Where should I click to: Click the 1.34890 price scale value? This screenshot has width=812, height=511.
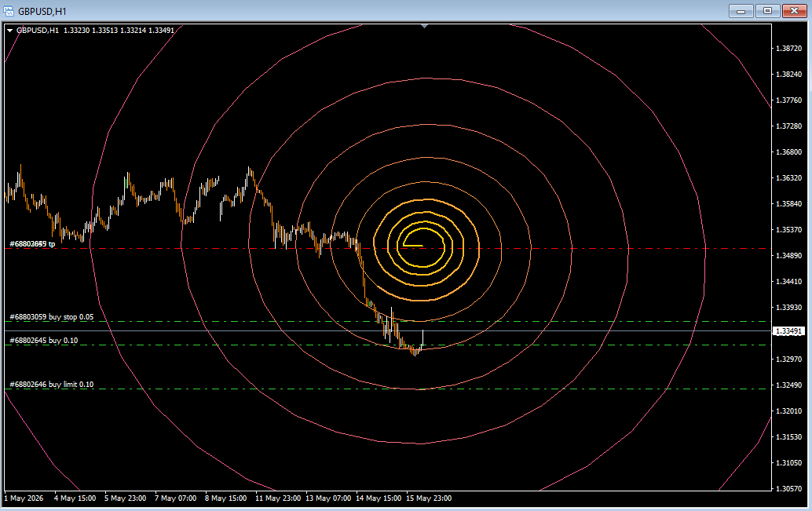point(788,255)
